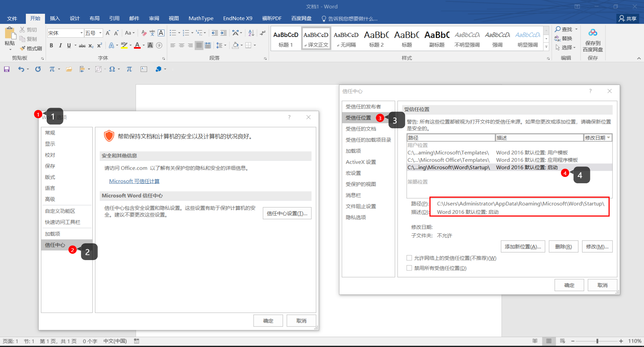Select 受信任的文档 in Trust Center list
The image size is (644, 347).
[x=361, y=129]
